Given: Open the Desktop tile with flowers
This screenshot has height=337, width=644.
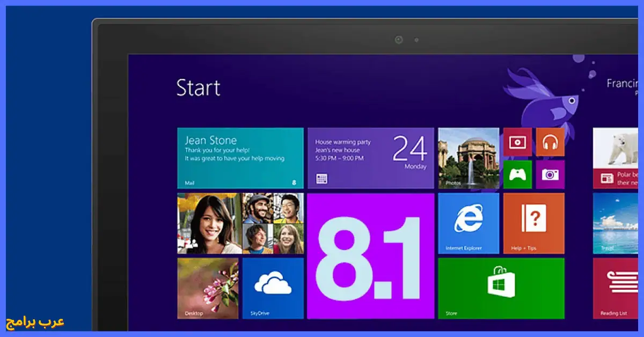Looking at the screenshot, I should pyautogui.click(x=208, y=288).
